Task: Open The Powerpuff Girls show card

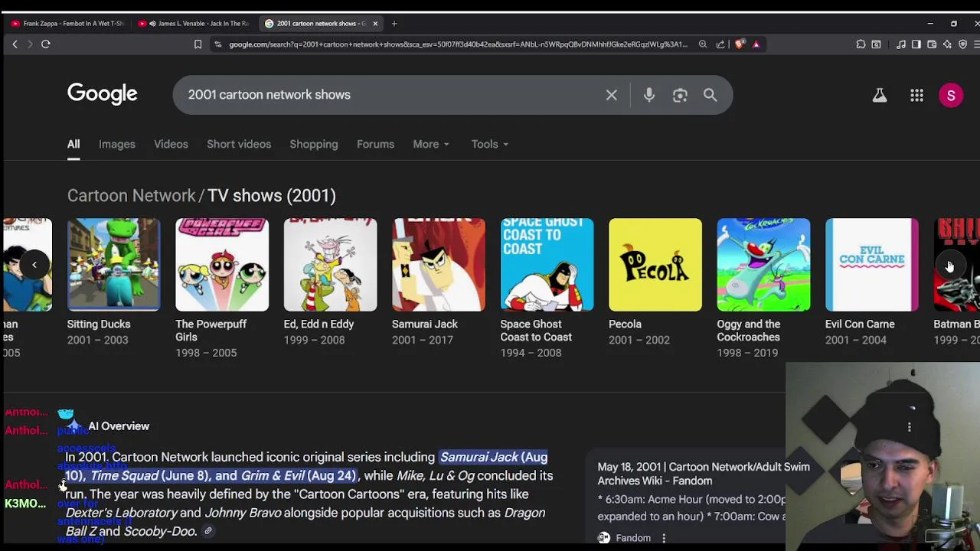Action: 222,289
